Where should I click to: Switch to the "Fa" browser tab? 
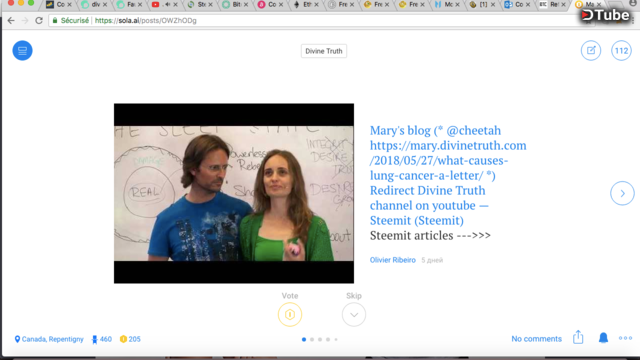pos(129,4)
